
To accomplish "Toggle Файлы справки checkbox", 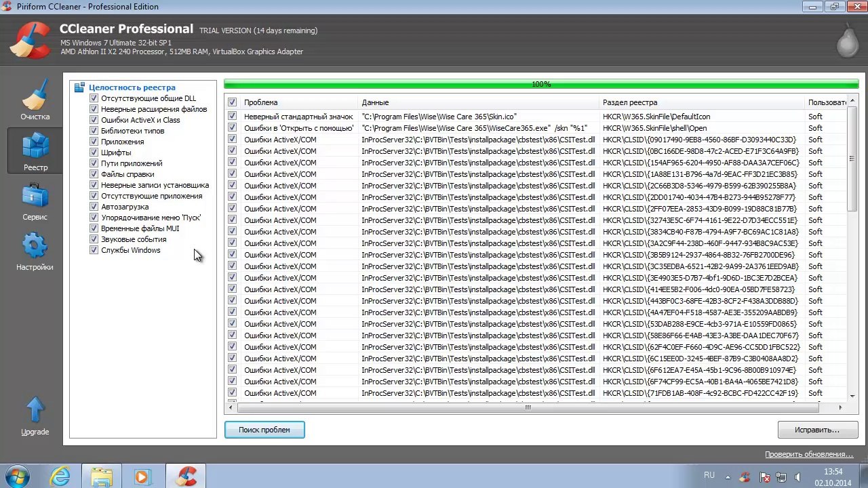I will [94, 174].
